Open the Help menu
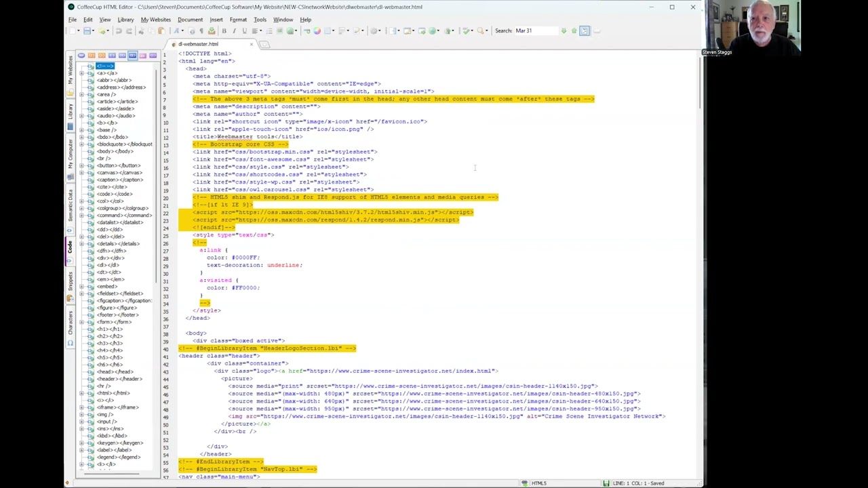This screenshot has height=488, width=868. (306, 20)
